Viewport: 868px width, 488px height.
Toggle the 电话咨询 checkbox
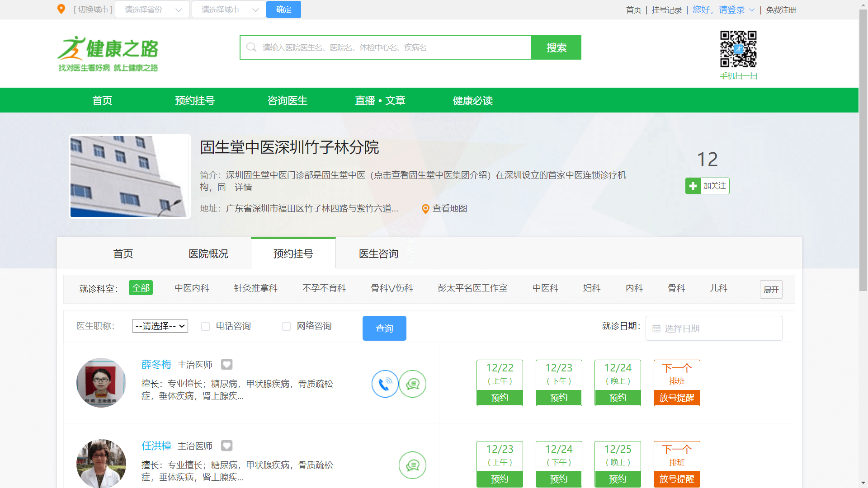tap(205, 326)
